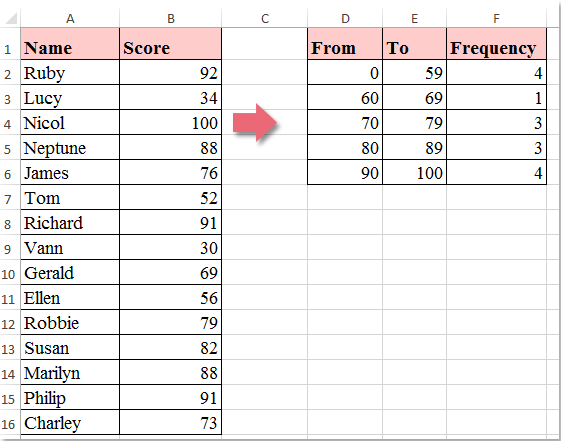The width and height of the screenshot is (561, 441).
Task: Select the To value 100 cell
Action: tap(414, 172)
